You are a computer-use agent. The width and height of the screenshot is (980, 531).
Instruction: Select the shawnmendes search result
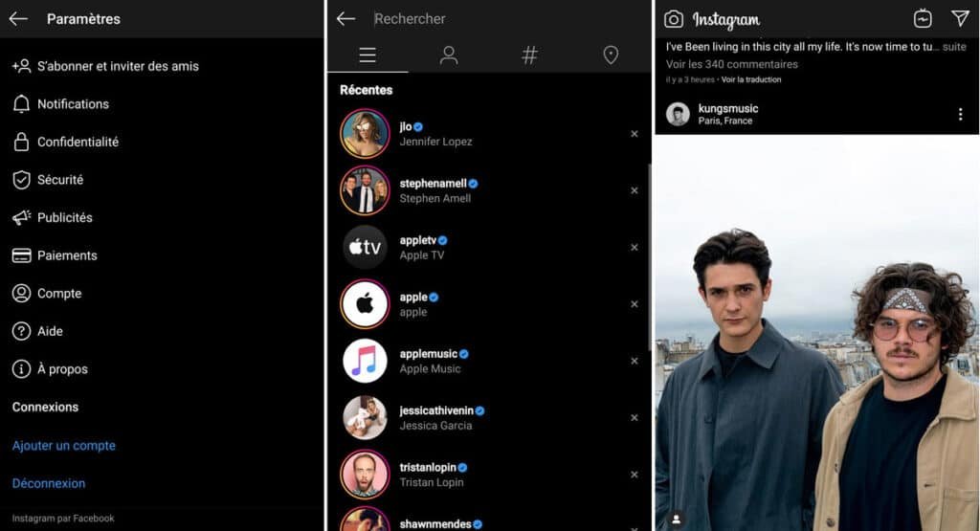[487, 520]
